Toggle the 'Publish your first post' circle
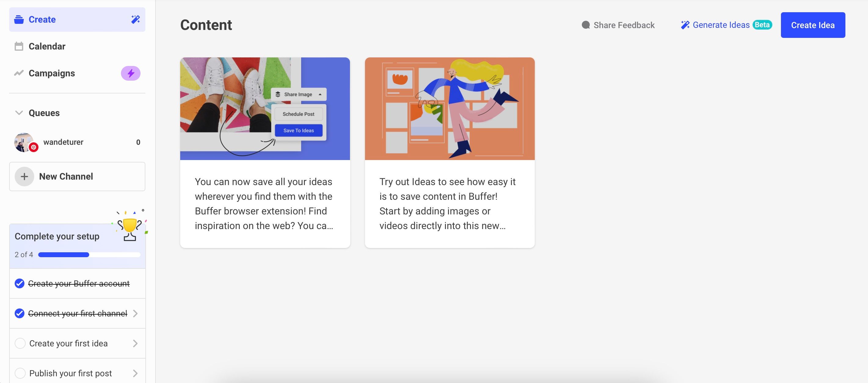The image size is (868, 383). (x=20, y=373)
